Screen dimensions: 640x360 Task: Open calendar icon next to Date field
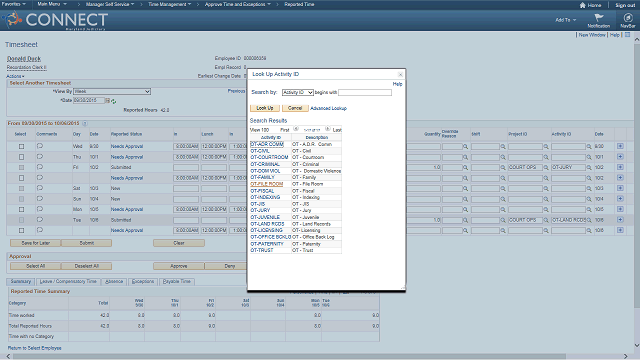click(108, 100)
